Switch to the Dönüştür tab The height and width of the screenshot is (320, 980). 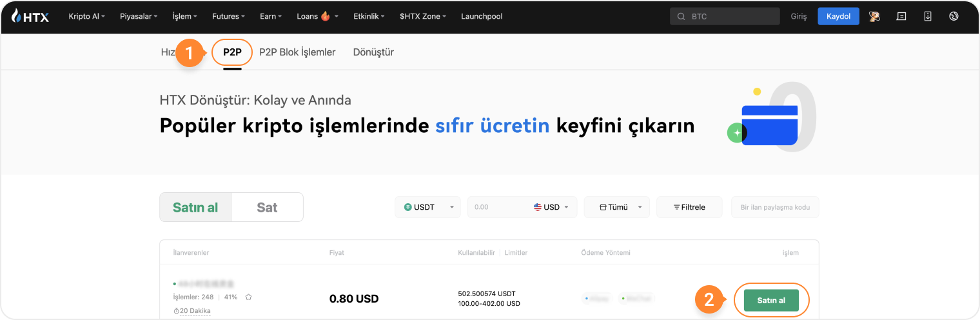point(373,52)
